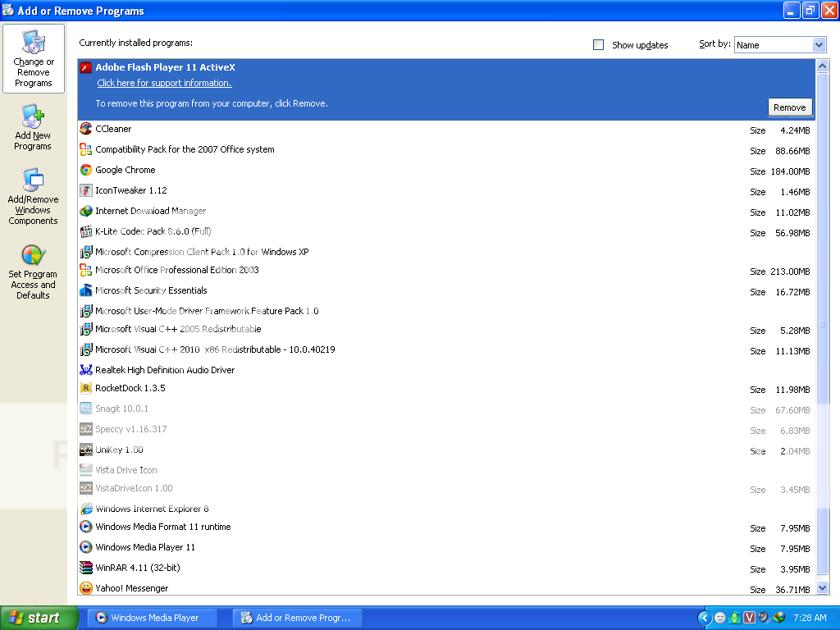This screenshot has width=840, height=630.
Task: Click the 7:28 AM system clock
Action: click(x=810, y=619)
